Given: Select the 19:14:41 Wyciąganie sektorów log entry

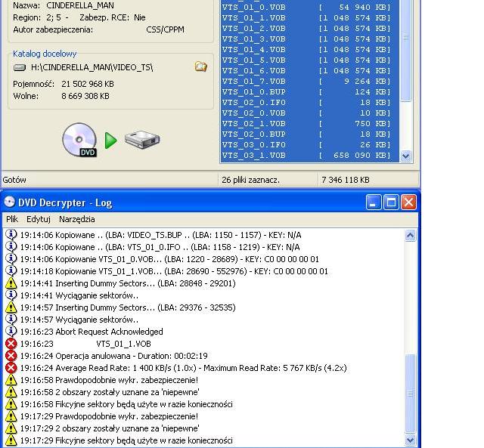Looking at the screenshot, I should tap(79, 295).
